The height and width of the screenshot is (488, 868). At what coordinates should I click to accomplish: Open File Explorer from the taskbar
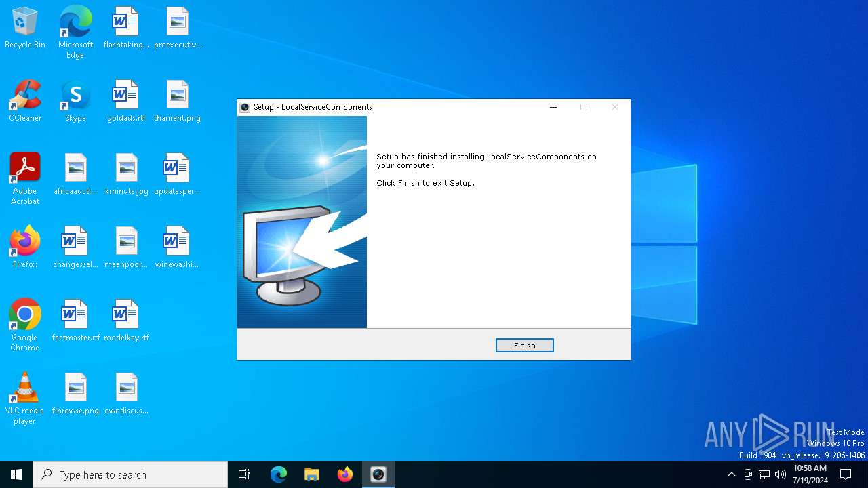click(311, 474)
